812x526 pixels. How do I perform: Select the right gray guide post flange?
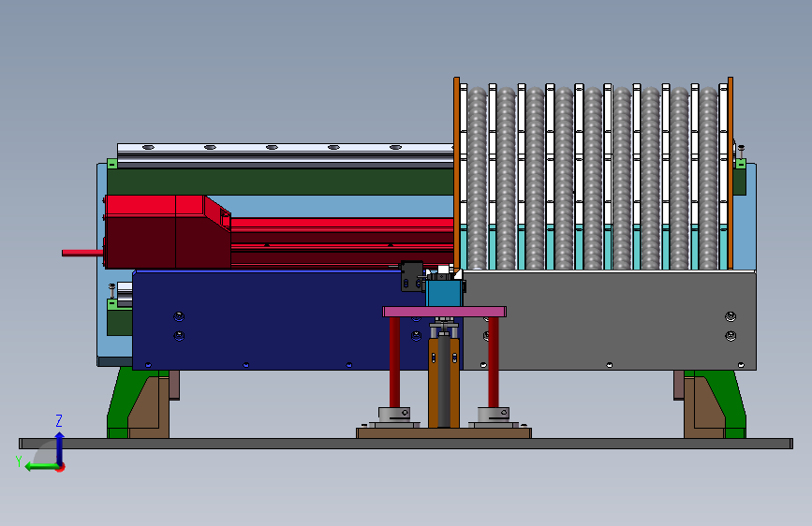pyautogui.click(x=494, y=415)
